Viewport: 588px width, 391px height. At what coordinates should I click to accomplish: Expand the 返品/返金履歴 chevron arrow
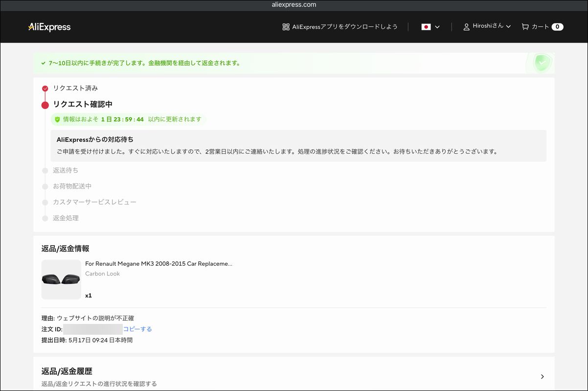point(542,376)
